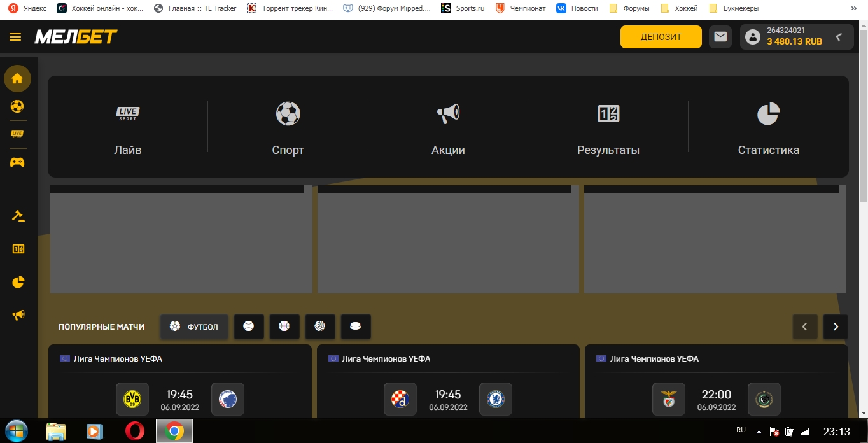Open the soccer ball Sport icon in sidebar
Viewport: 868px width, 443px height.
point(17,106)
